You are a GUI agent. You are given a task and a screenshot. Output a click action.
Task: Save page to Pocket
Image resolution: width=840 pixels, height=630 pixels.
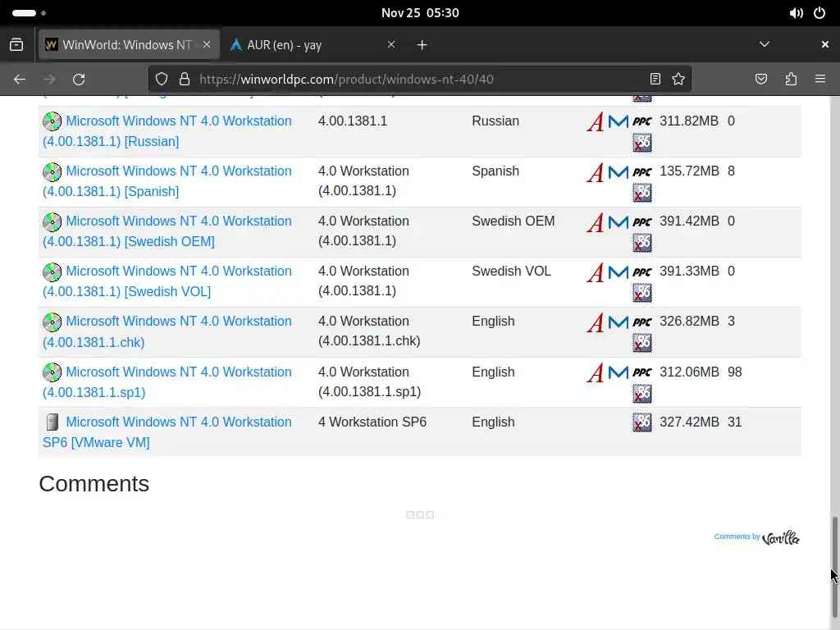[x=760, y=80]
